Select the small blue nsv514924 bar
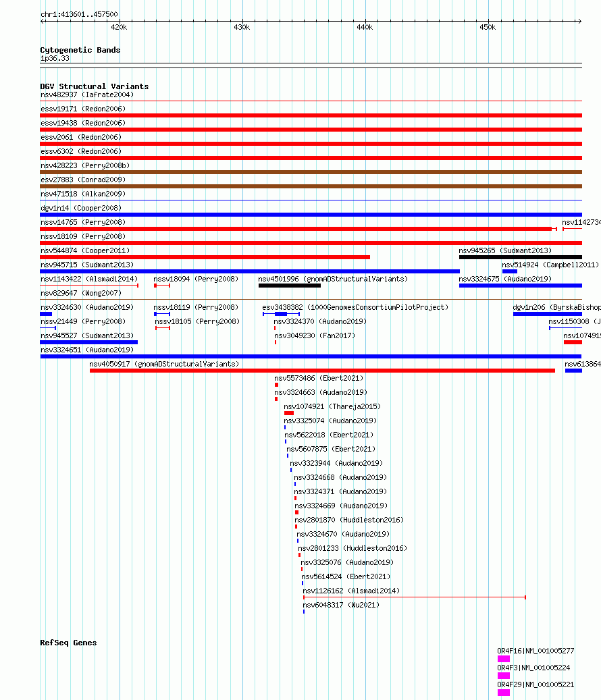 point(509,271)
